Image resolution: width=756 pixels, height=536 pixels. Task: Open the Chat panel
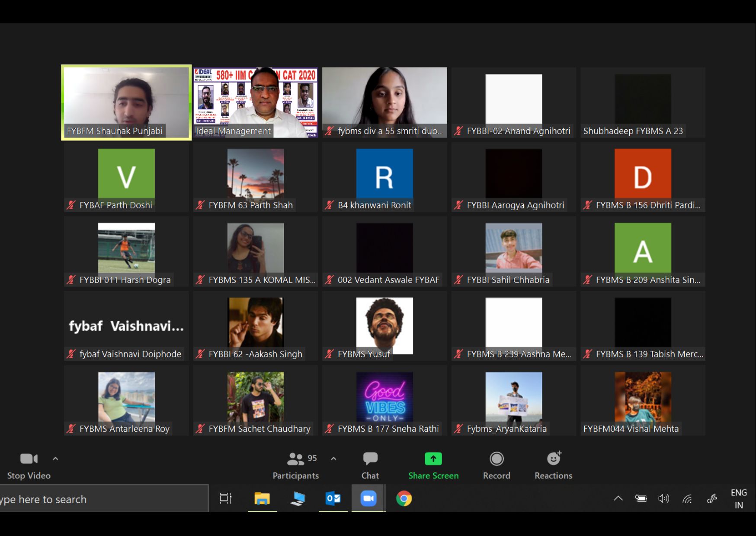370,466
